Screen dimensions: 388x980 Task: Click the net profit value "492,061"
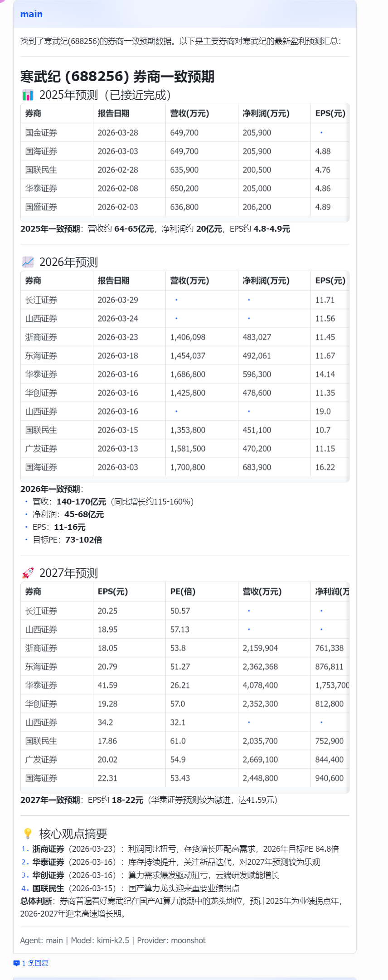tap(257, 356)
